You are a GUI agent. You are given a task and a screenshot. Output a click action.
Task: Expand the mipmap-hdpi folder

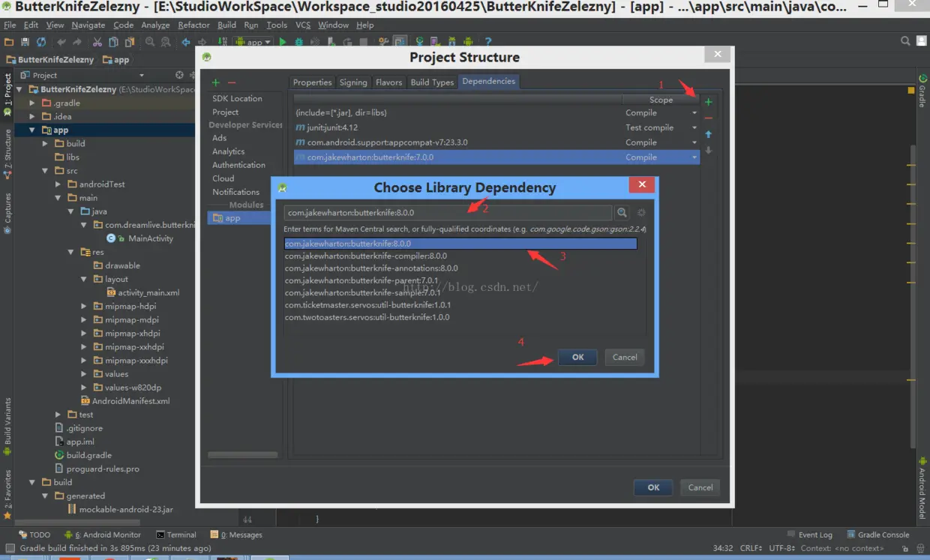[84, 306]
